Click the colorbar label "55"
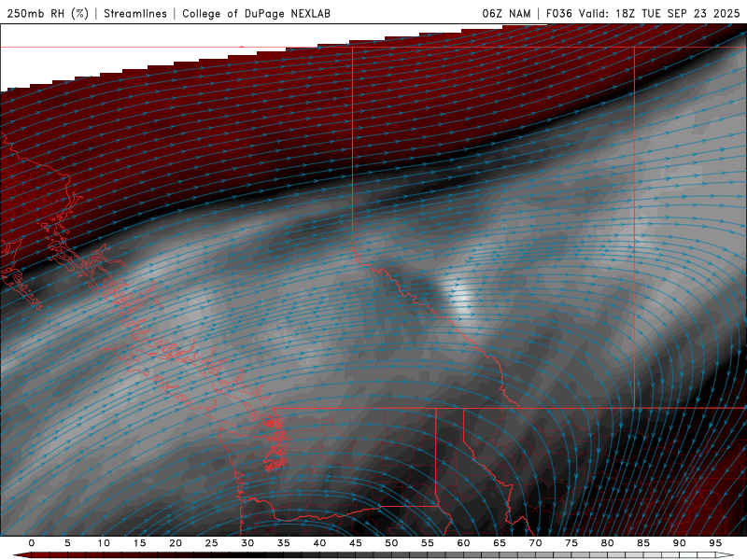The image size is (747, 560). (x=428, y=543)
